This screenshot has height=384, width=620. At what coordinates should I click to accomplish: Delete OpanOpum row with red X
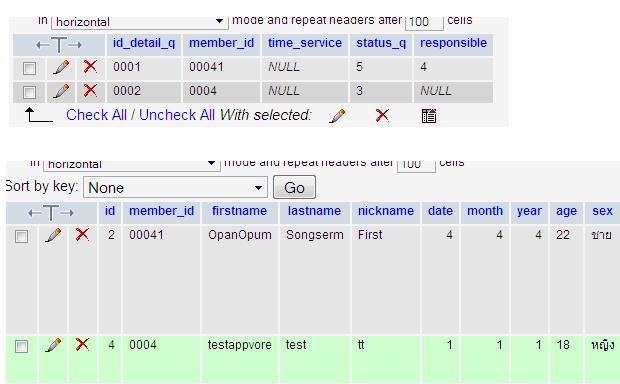[x=82, y=235]
